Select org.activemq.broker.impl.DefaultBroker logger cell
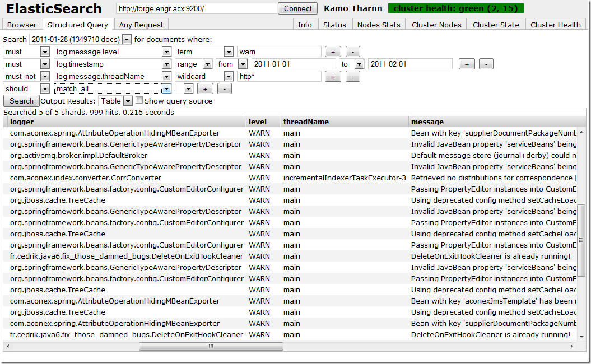Screen dimensions: 591x364 tap(78, 155)
